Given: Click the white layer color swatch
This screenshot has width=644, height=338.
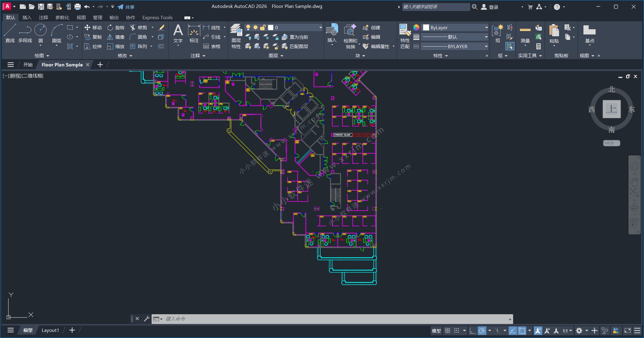Looking at the screenshot, I should coord(271,27).
